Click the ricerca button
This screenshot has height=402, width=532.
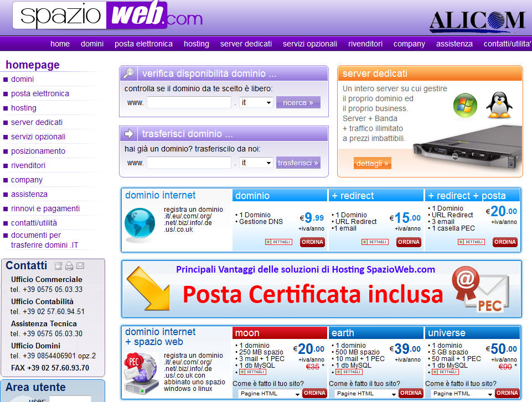298,102
